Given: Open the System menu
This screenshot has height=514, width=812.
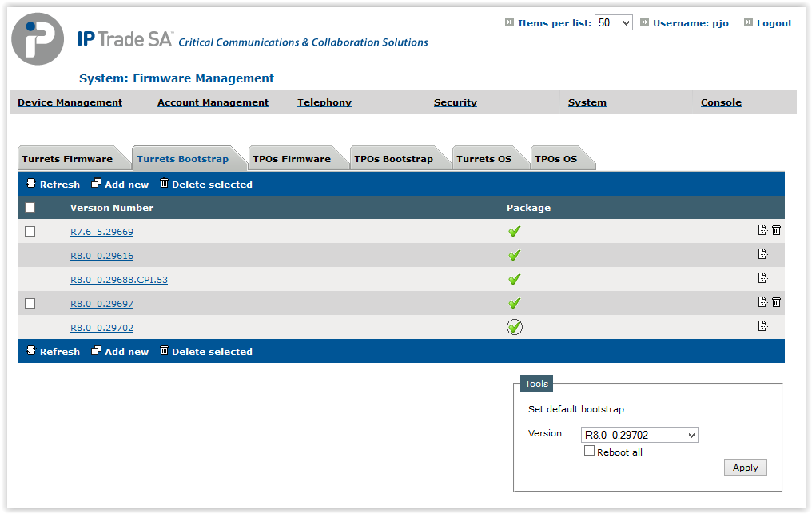Looking at the screenshot, I should tap(587, 102).
